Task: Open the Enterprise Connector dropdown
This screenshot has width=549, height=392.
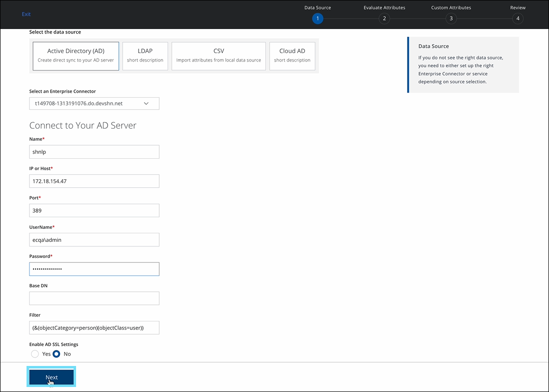Action: 94,104
